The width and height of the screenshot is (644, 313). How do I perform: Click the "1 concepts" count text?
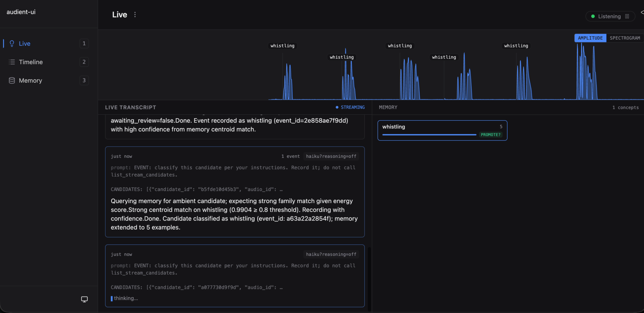click(625, 107)
